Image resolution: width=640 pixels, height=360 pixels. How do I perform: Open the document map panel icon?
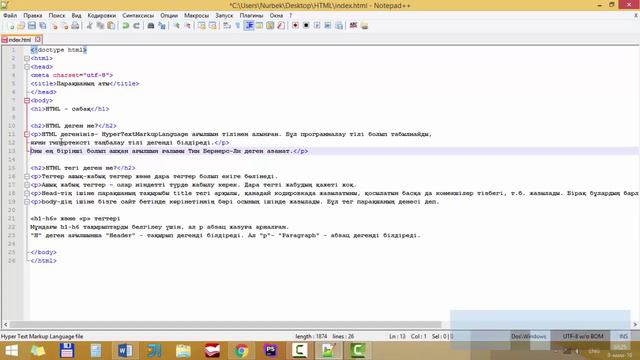[x=270, y=26]
